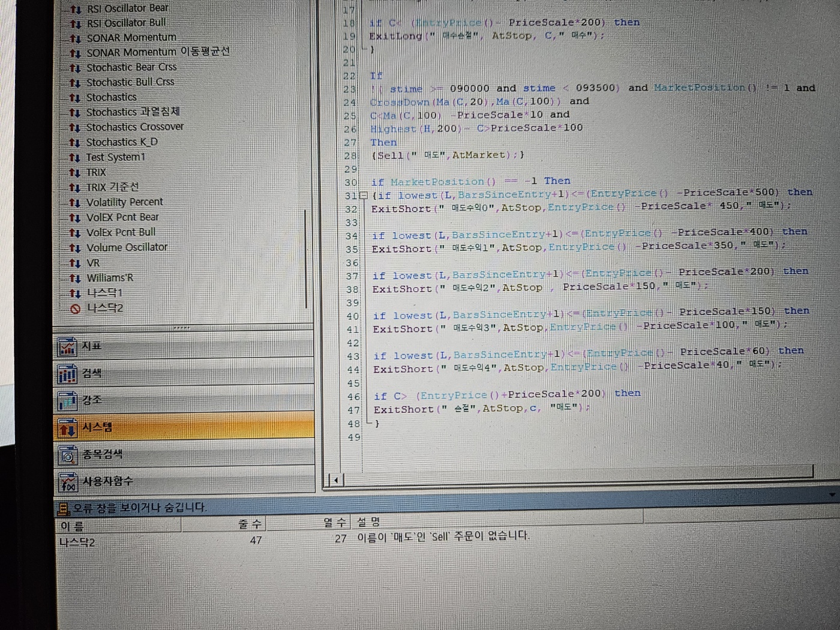Click the 종목검색 panel icon
This screenshot has height=630, width=840.
pos(67,455)
